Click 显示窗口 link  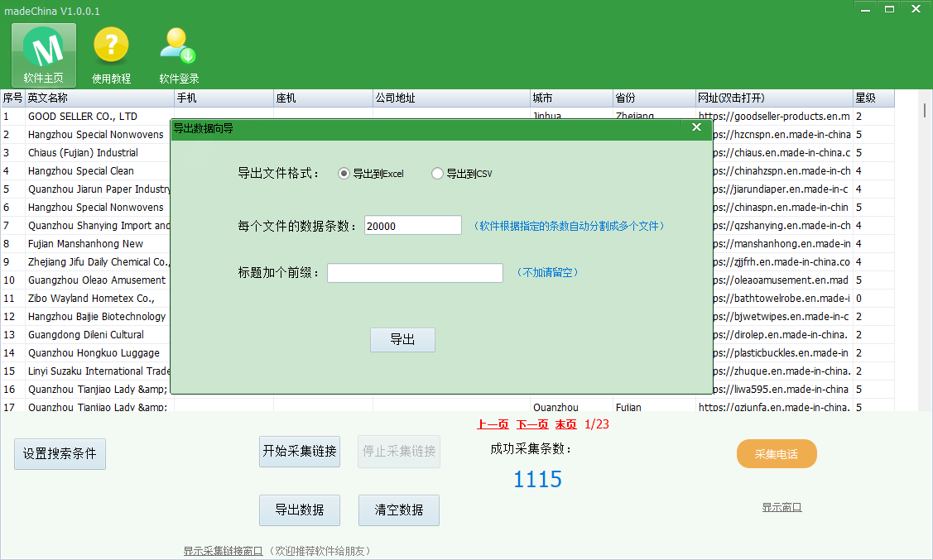(782, 508)
